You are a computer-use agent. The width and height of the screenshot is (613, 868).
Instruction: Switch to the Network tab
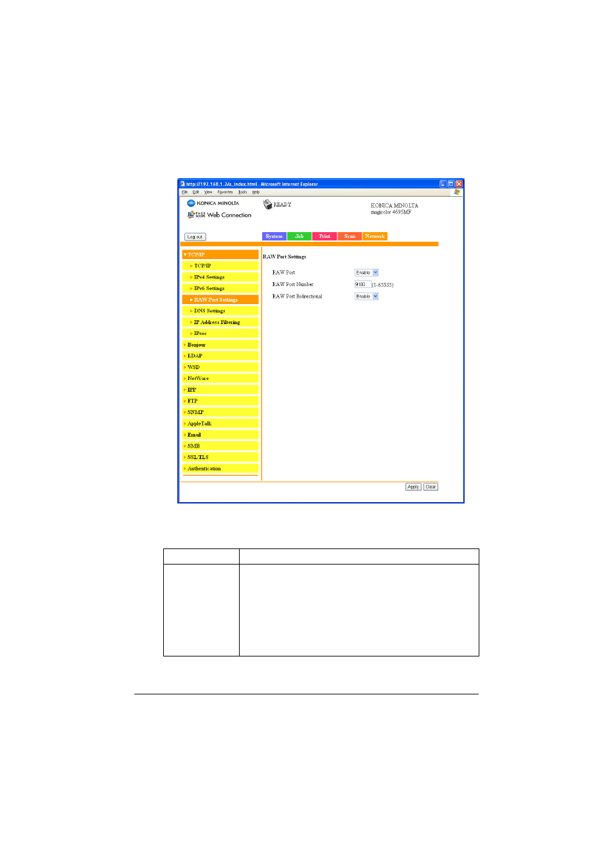click(x=375, y=236)
